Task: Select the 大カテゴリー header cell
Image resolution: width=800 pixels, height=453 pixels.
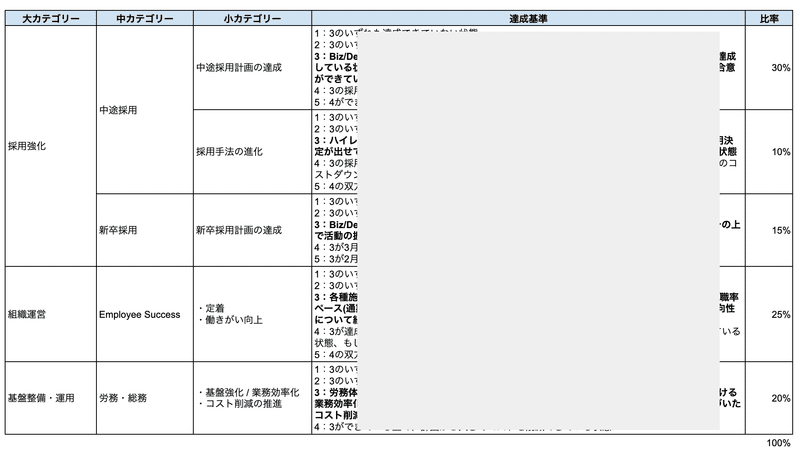Action: (x=51, y=19)
